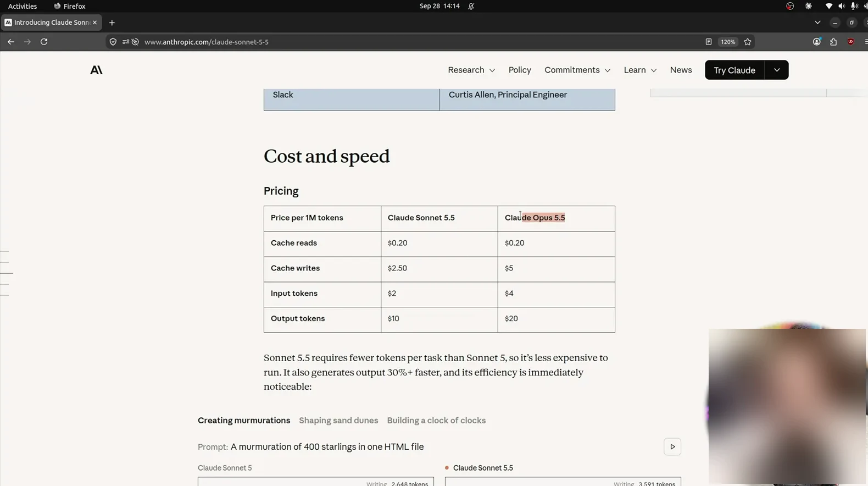Go forward in Firefox history
Viewport: 868px width, 486px height.
coord(27,42)
